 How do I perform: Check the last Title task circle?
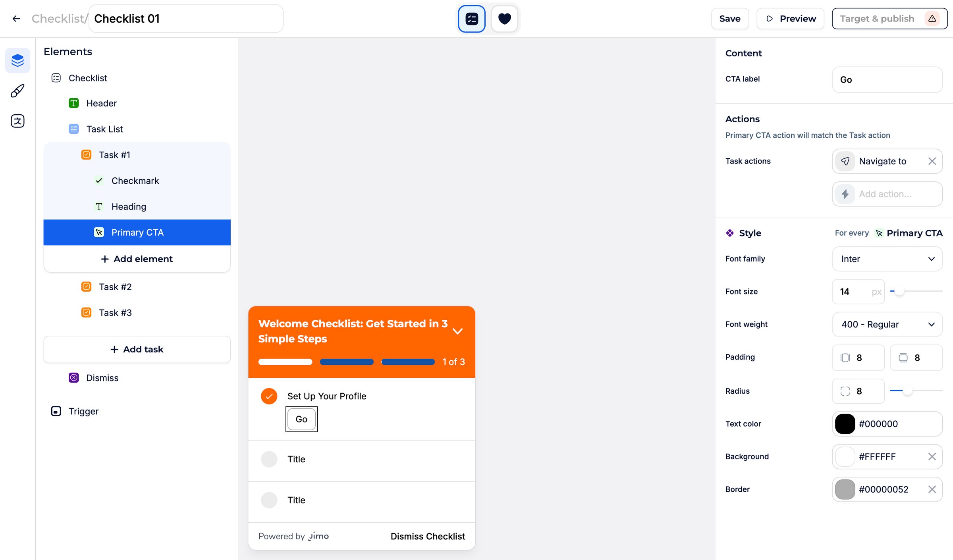pos(269,500)
